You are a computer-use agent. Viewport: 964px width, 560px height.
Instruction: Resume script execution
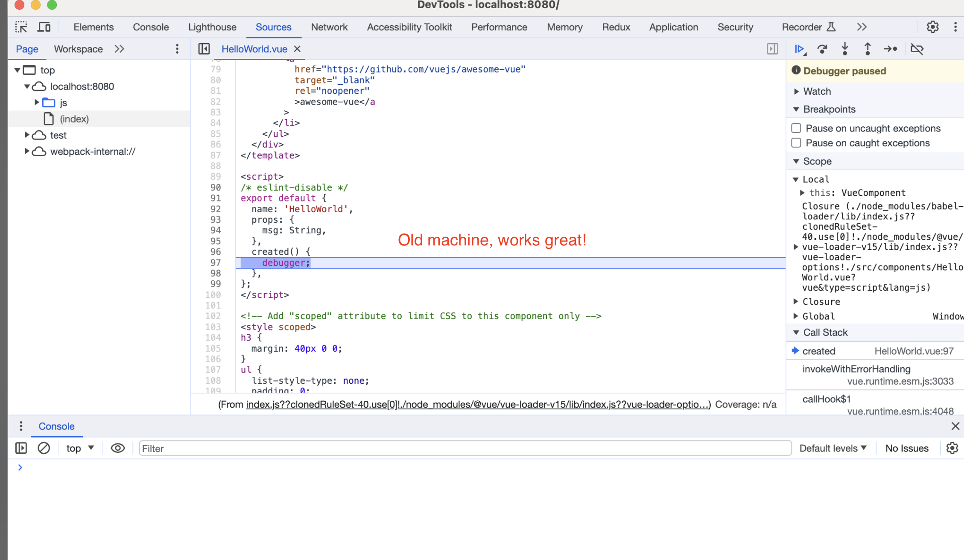[800, 49]
